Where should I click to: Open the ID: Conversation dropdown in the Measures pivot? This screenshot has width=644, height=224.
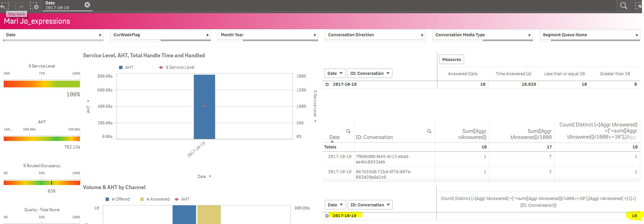click(x=370, y=73)
